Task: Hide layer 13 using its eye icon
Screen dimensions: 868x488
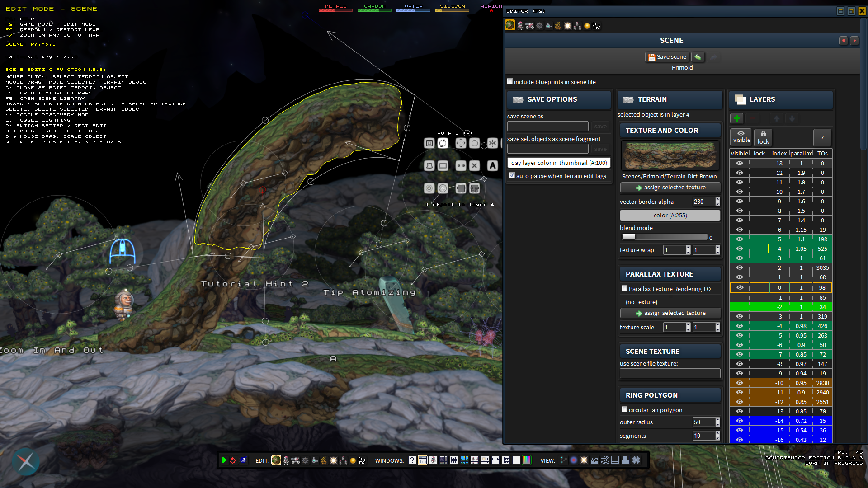Action: point(740,163)
